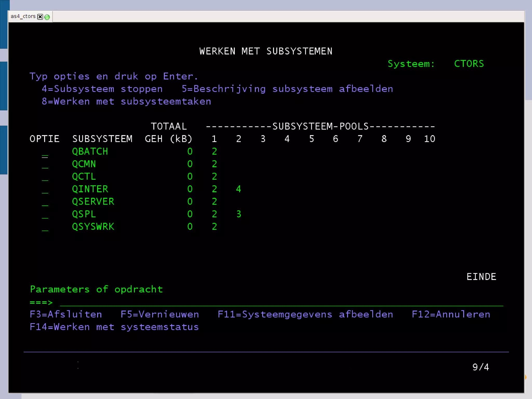Click F14=Werken met systeemstatus label

coord(114,327)
